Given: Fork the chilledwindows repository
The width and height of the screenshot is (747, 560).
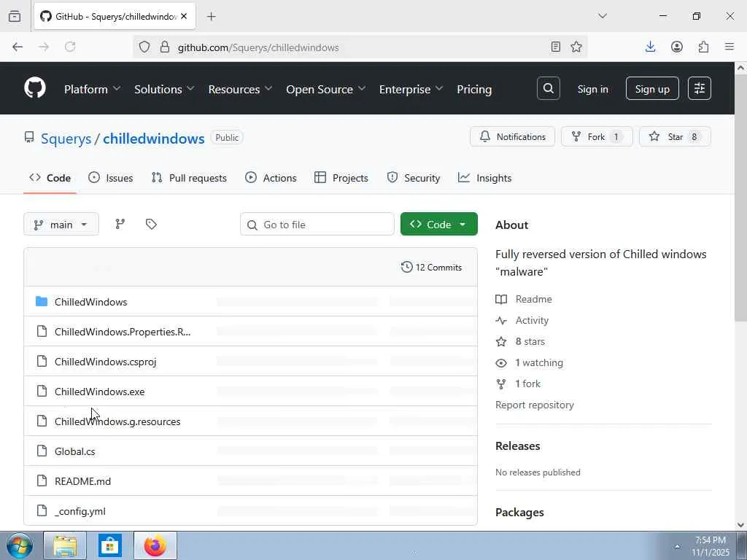Looking at the screenshot, I should point(597,136).
